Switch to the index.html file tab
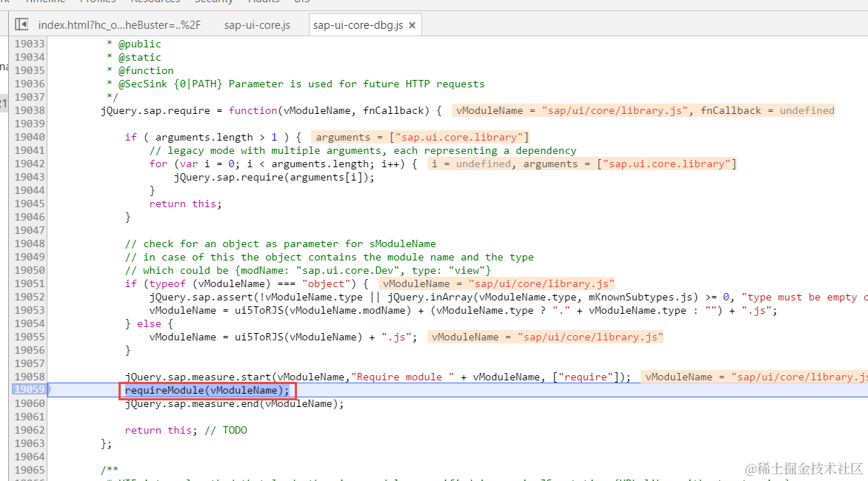868x481 pixels. [x=119, y=25]
